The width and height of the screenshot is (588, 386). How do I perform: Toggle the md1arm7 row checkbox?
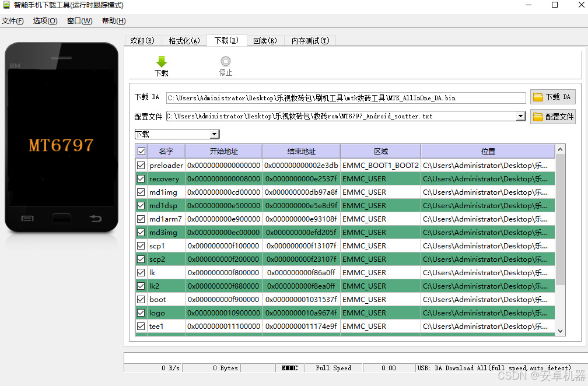141,219
